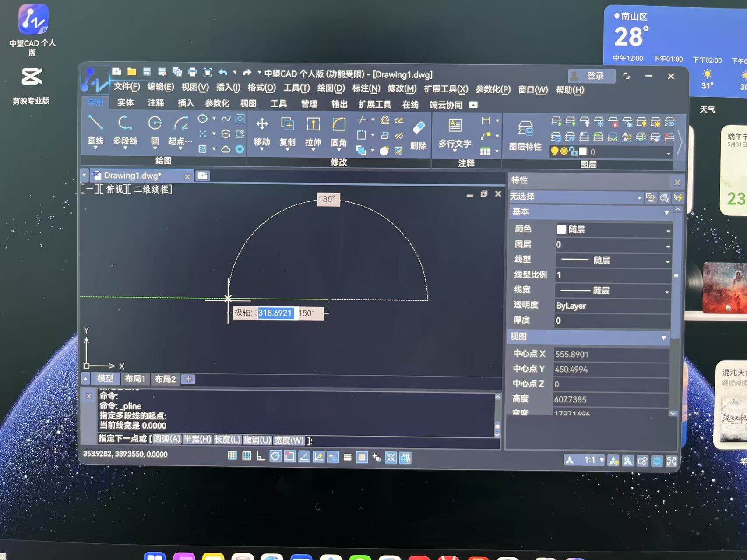
Task: Click the fullscreen icon in status bar
Action: (x=671, y=461)
